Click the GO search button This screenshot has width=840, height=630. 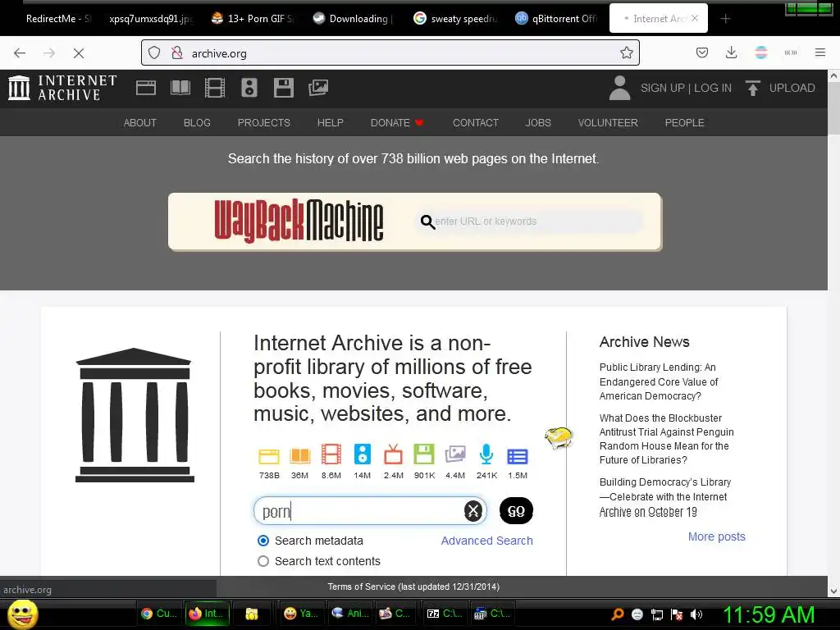[516, 510]
